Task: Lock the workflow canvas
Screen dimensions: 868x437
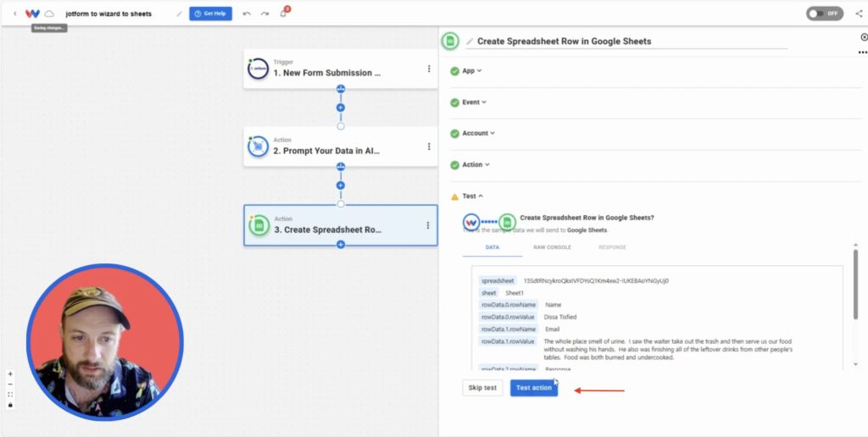Action: [10, 405]
